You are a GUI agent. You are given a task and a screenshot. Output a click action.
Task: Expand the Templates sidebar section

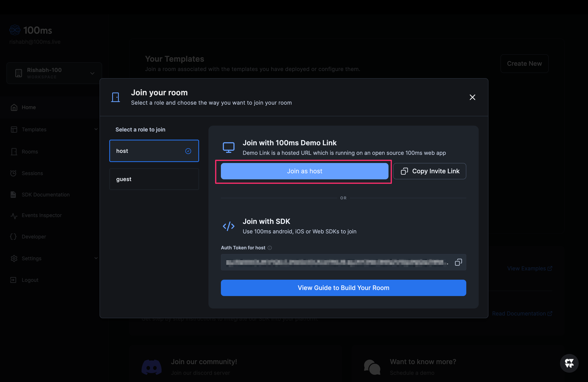point(96,129)
